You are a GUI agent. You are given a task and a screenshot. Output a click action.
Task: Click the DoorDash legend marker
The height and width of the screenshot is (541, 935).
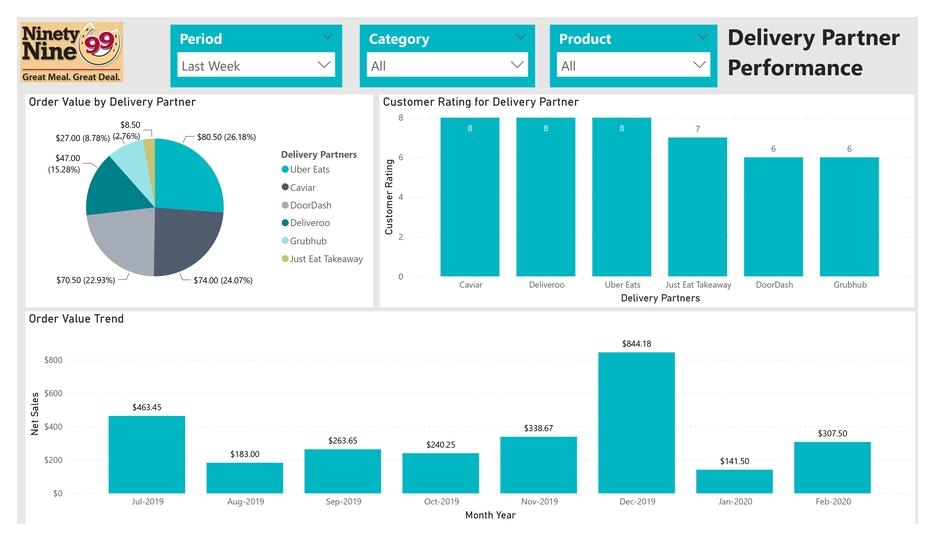tap(285, 206)
